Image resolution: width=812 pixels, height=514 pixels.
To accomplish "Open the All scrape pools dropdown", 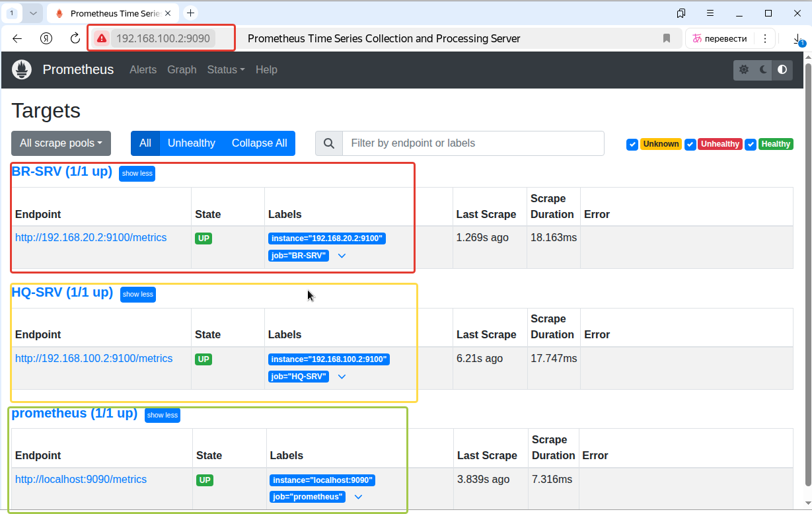I will click(x=61, y=143).
